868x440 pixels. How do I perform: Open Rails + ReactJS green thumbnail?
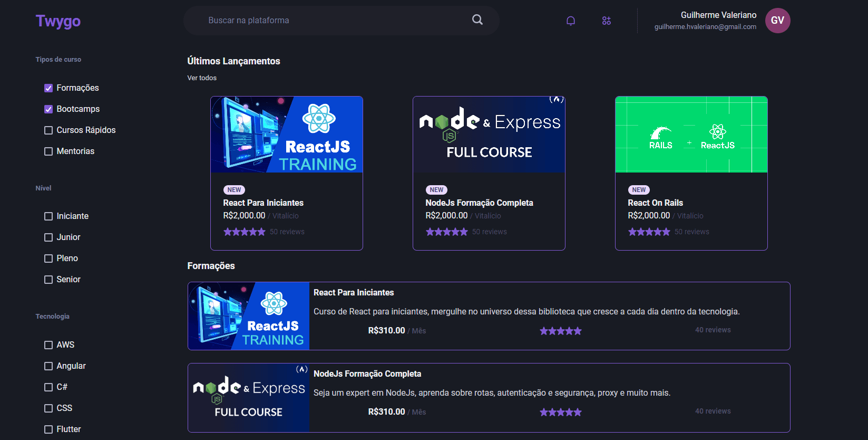(x=691, y=135)
